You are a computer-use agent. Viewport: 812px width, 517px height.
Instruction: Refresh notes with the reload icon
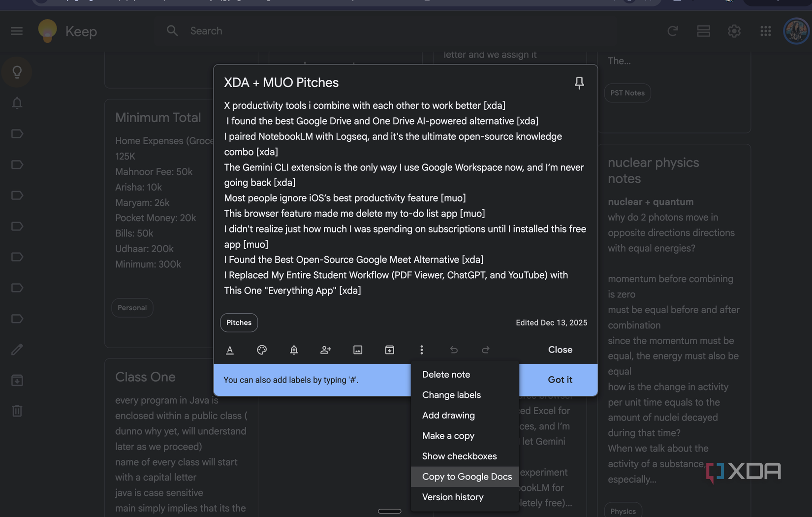[x=673, y=31]
